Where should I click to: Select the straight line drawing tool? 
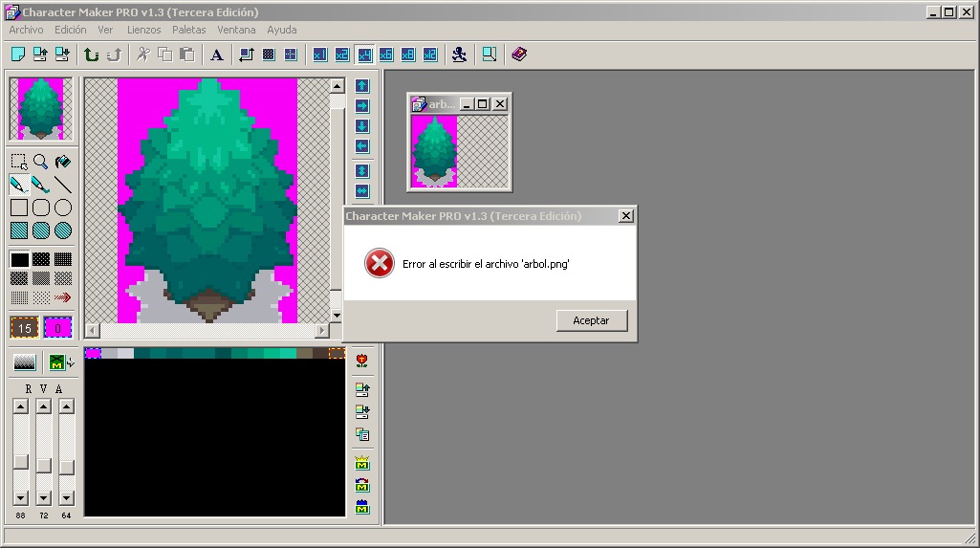pos(63,185)
